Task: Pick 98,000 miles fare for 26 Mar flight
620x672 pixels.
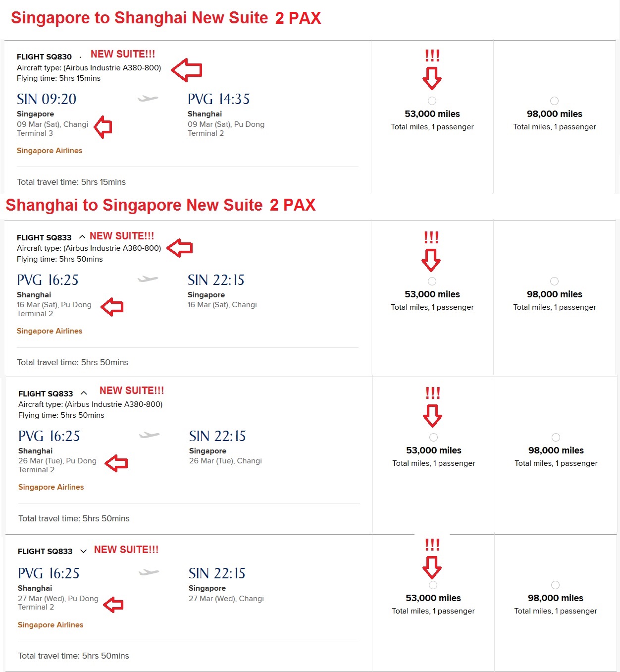Action: [x=556, y=438]
